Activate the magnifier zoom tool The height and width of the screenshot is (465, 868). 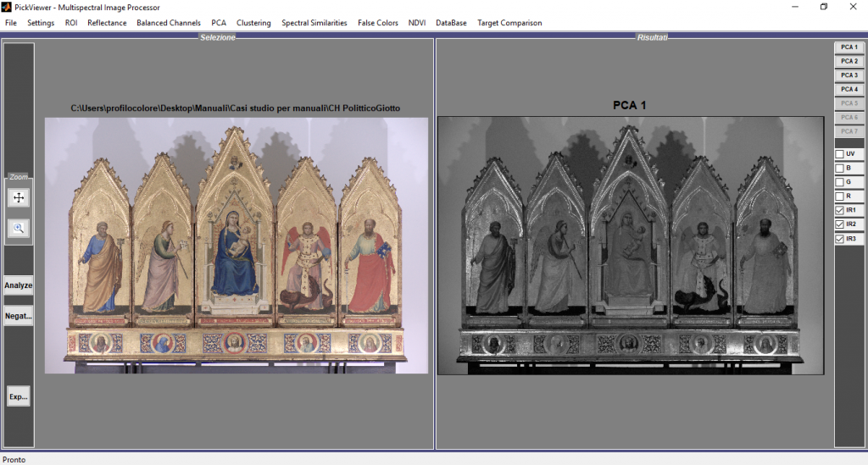click(x=19, y=228)
